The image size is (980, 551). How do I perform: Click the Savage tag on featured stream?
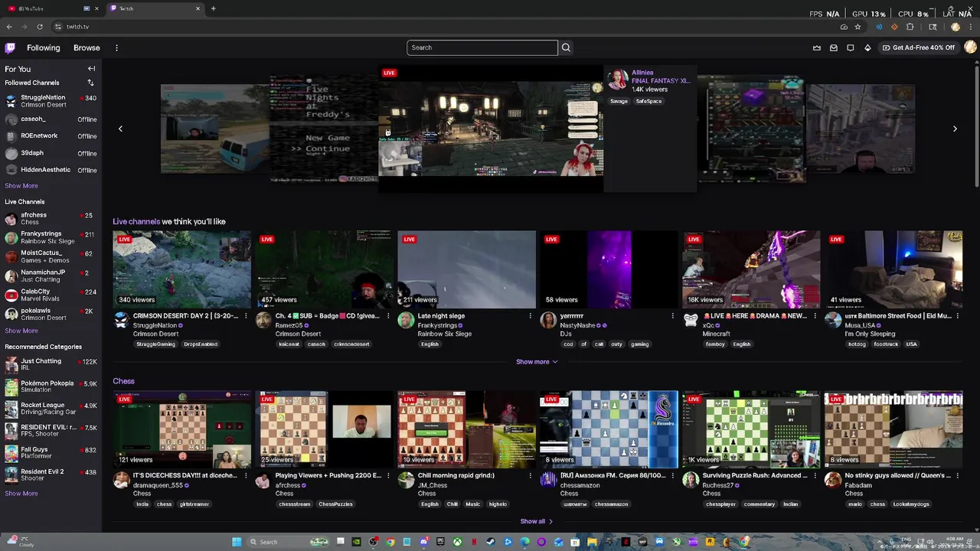tap(619, 101)
